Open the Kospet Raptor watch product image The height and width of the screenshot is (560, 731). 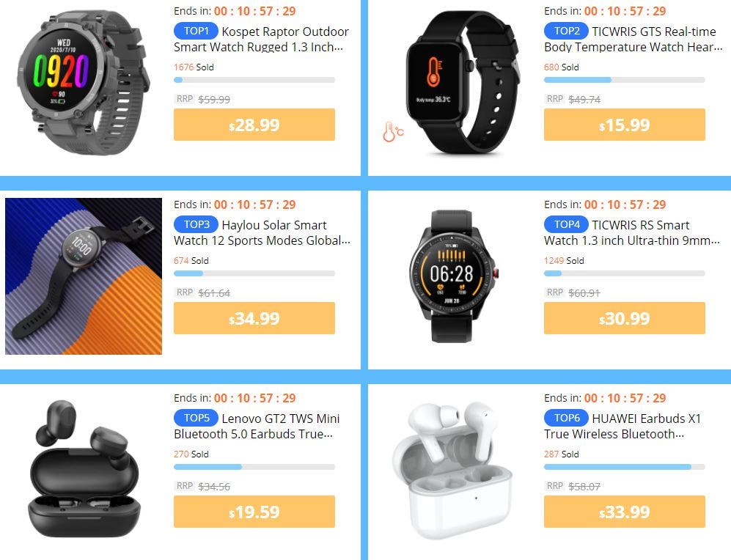click(x=84, y=83)
